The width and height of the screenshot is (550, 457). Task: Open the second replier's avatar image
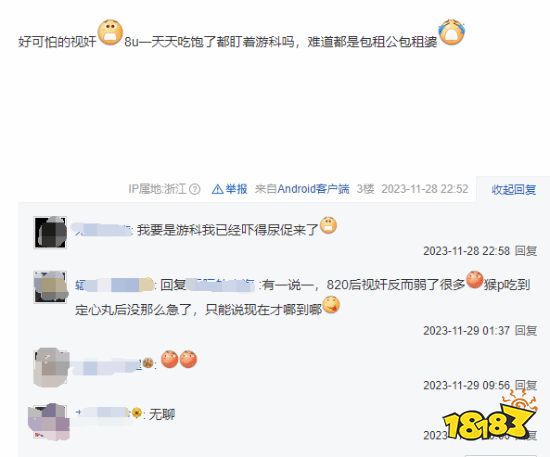pyautogui.click(x=50, y=287)
